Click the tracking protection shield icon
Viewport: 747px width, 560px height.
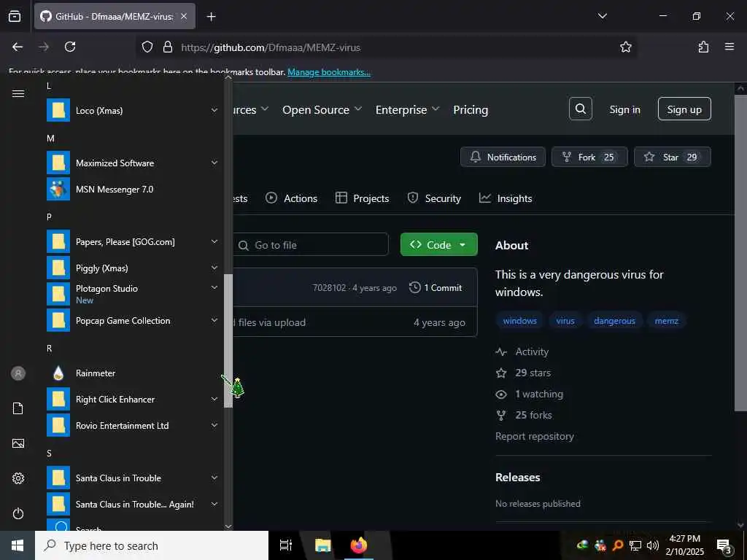point(147,47)
